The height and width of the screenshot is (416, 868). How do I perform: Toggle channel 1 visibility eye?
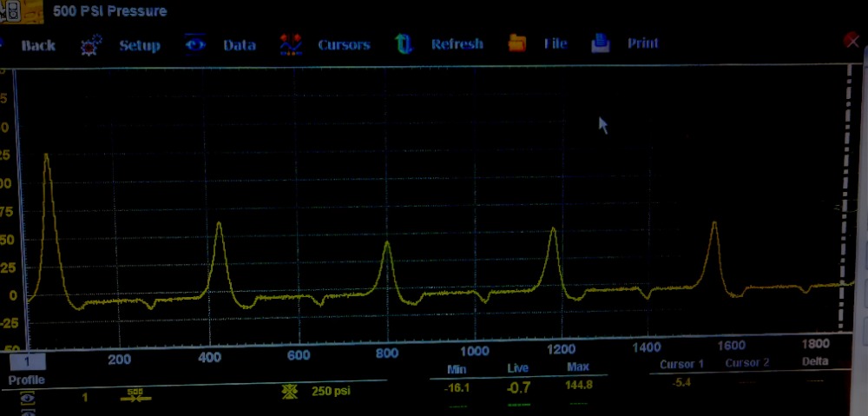(x=28, y=398)
